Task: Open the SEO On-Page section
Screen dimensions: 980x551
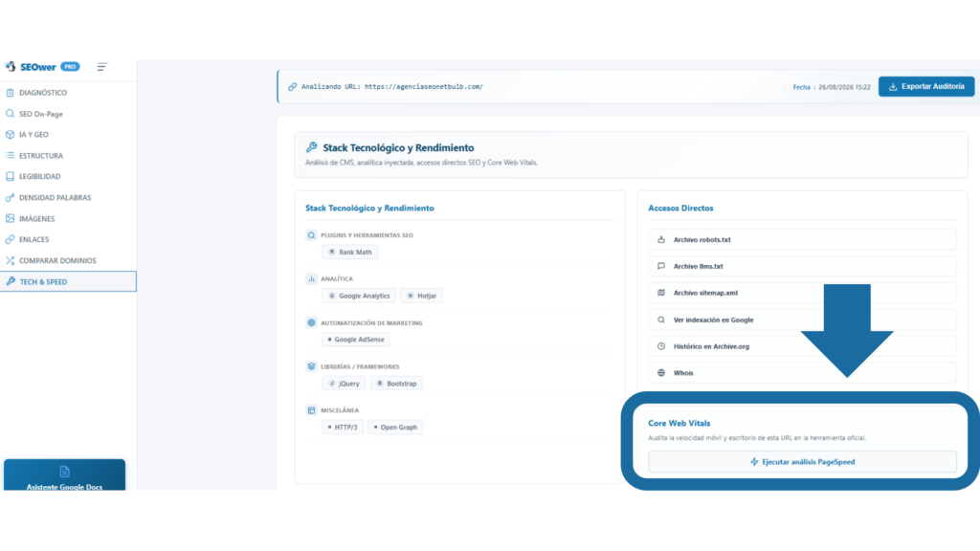Action: point(68,114)
